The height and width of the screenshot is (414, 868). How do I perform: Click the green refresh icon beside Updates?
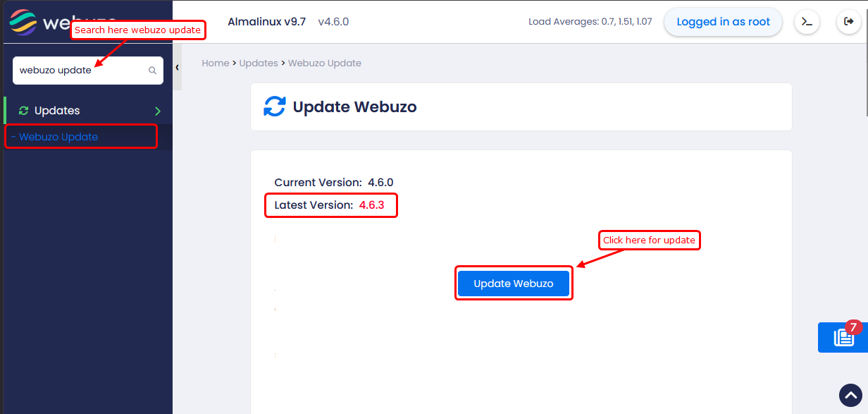click(x=24, y=111)
